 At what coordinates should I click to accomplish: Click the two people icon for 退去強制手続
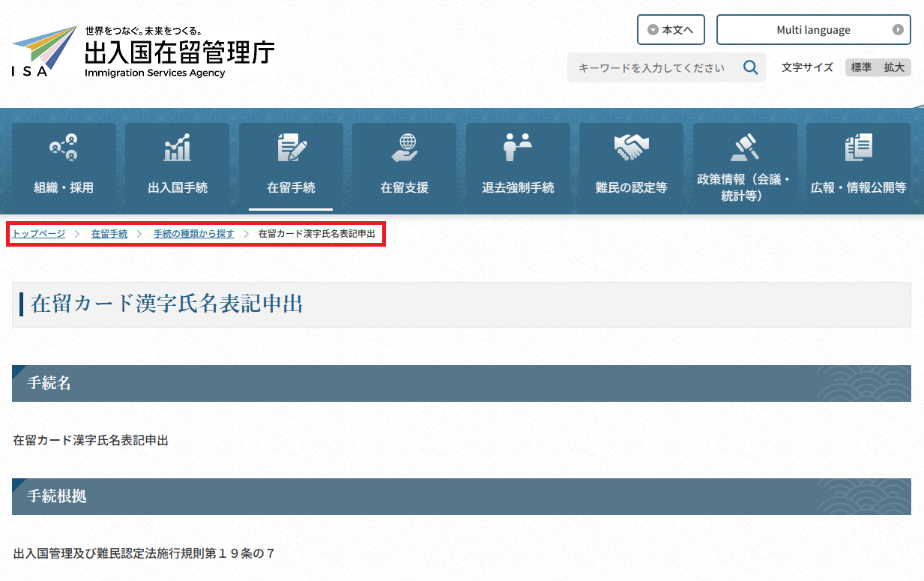(518, 148)
